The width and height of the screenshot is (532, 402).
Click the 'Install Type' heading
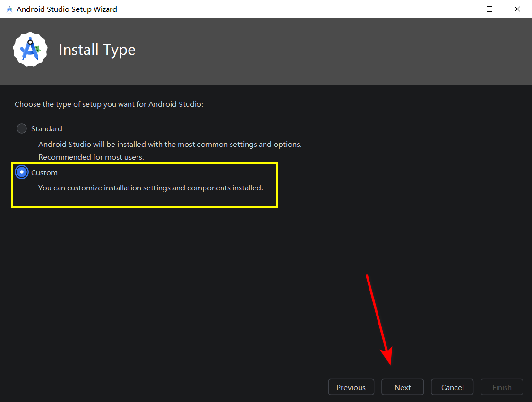[97, 50]
